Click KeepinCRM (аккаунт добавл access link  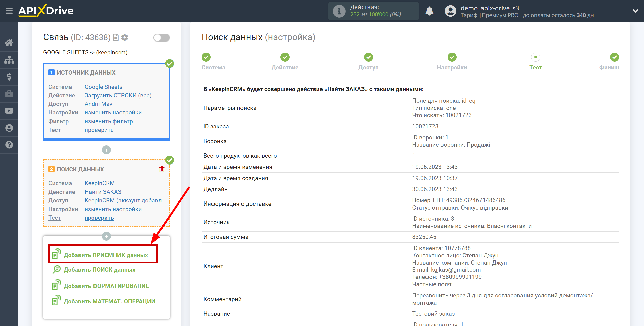click(x=123, y=200)
